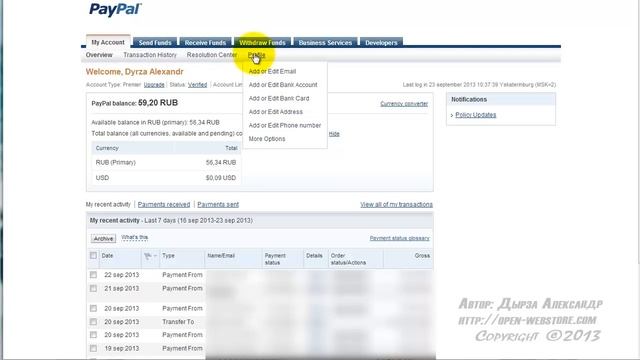Open Transaction History

tap(150, 55)
